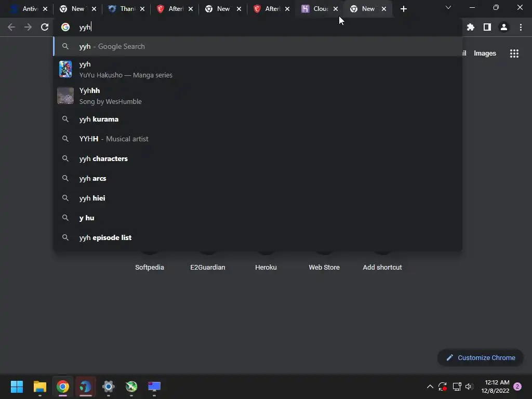Expand the tab search dropdown
532x399 pixels.
point(448,7)
